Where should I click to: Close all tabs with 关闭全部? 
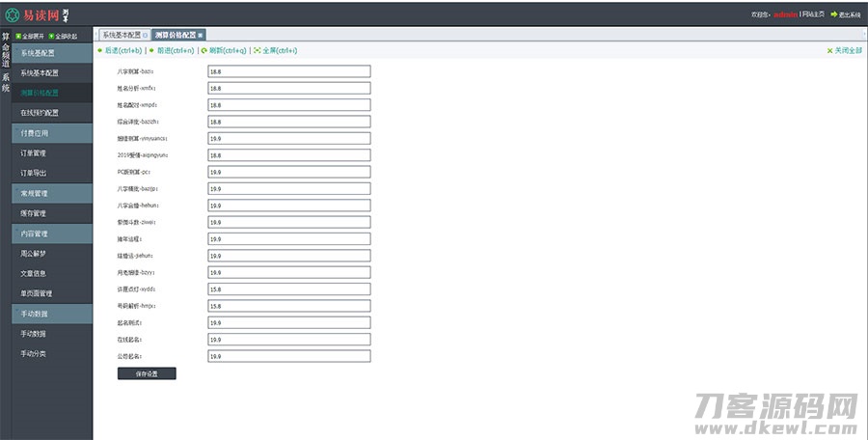pyautogui.click(x=844, y=50)
